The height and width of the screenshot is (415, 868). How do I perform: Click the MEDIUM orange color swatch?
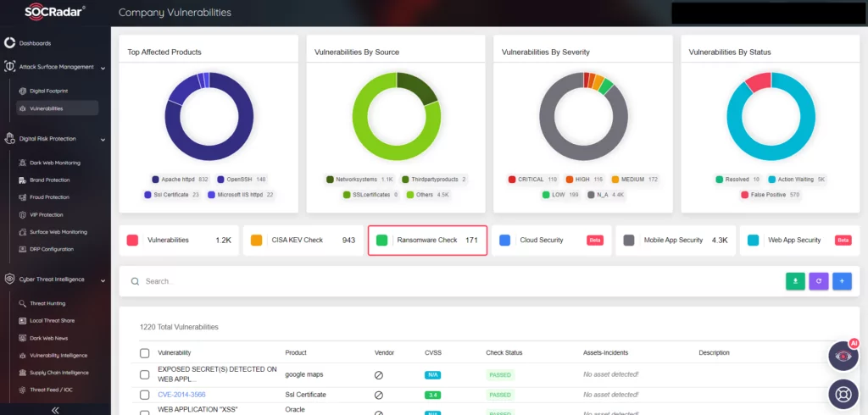[615, 180]
